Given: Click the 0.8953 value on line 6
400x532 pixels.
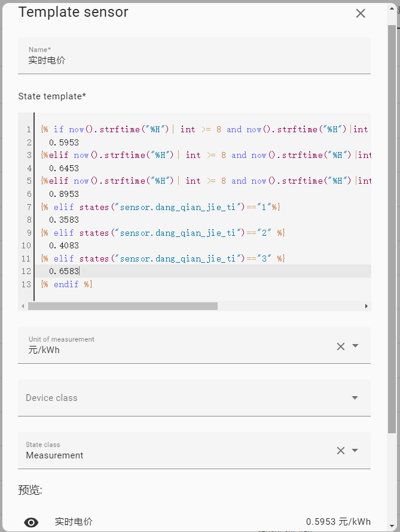Looking at the screenshot, I should click(64, 194).
